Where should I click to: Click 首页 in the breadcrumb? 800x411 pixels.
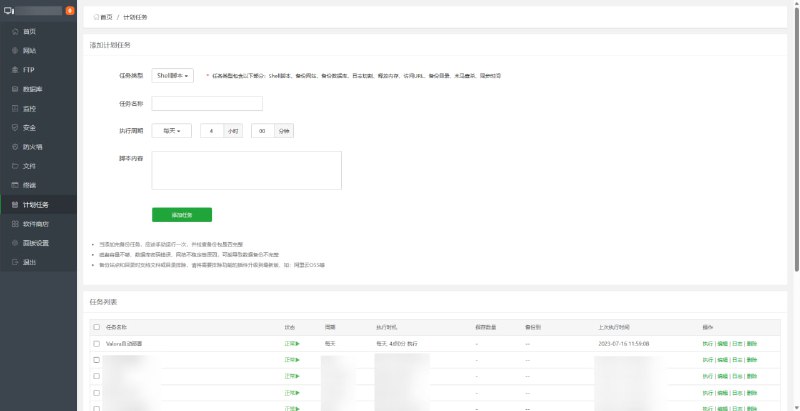coord(105,17)
